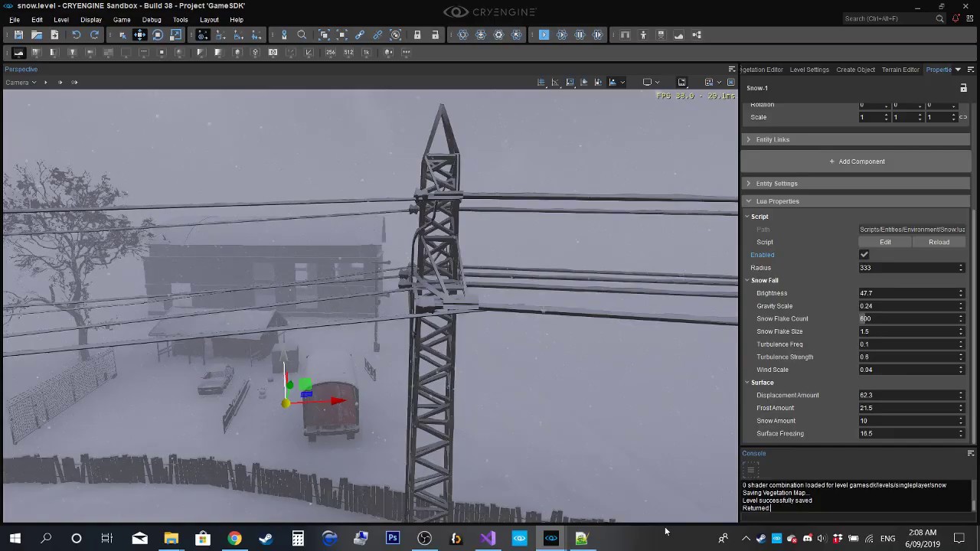Image resolution: width=980 pixels, height=551 pixels.
Task: Activate the Move tool
Action: point(139,34)
